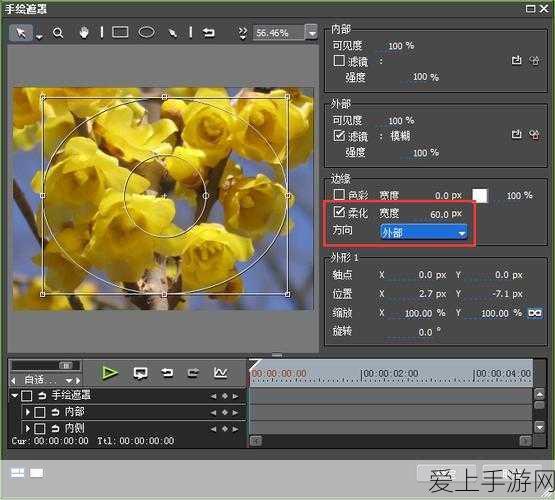The image size is (555, 500).
Task: Enable the 内侧 keyframe checkbox
Action: [x=40, y=429]
